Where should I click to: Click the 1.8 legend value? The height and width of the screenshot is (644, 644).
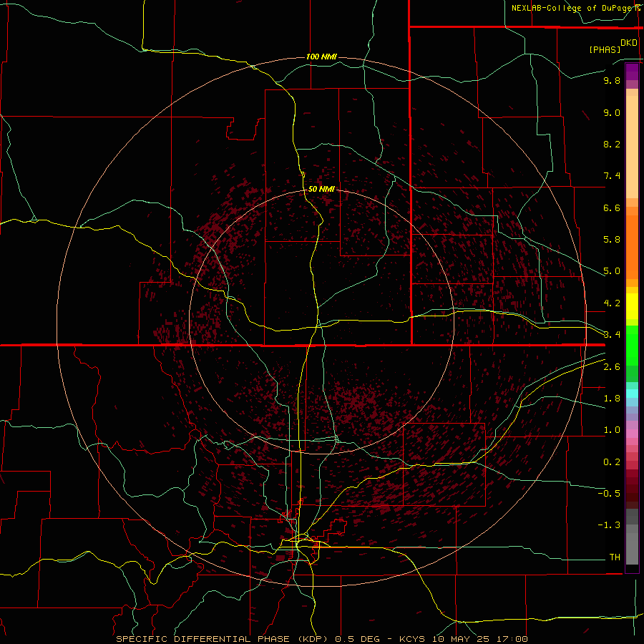pos(612,399)
